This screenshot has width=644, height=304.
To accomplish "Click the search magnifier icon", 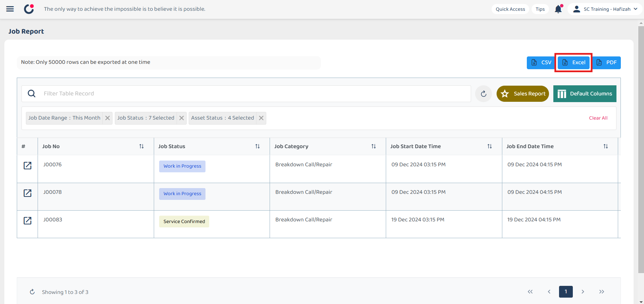I will (x=32, y=93).
